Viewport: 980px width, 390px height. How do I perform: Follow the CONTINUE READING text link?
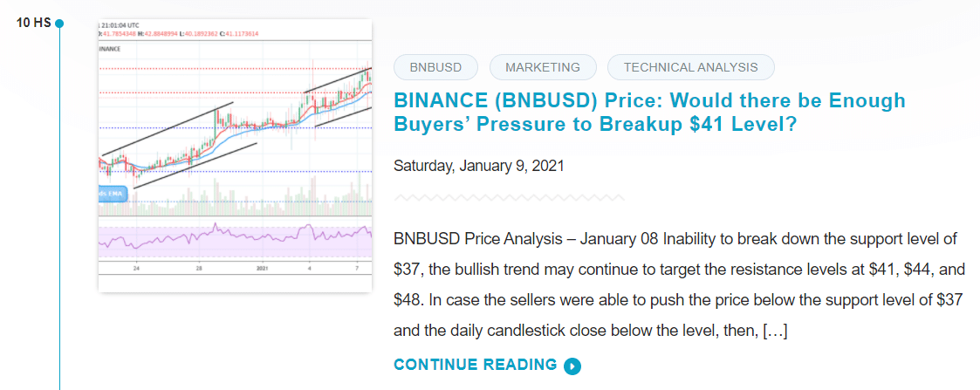tap(475, 365)
